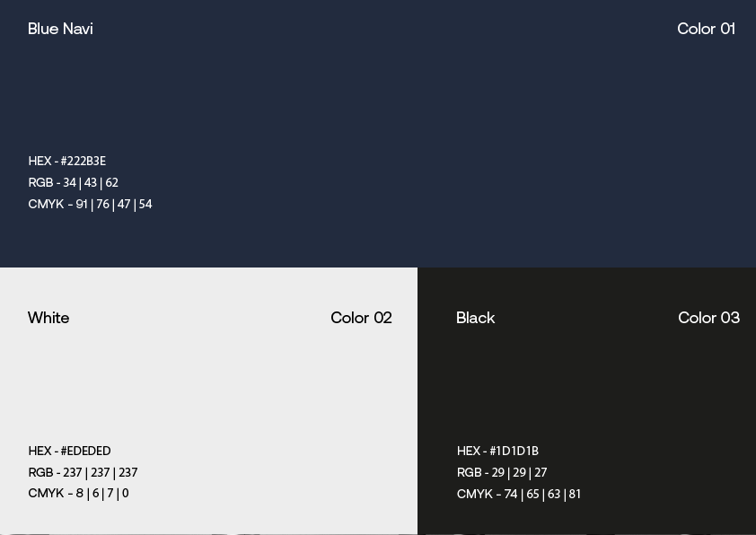Click the HEX #222B3E value

pyautogui.click(x=84, y=162)
